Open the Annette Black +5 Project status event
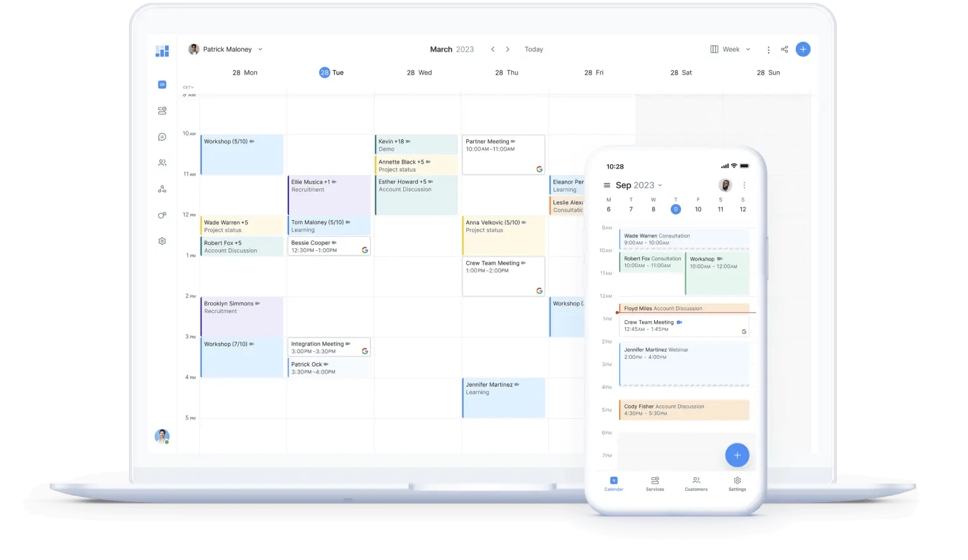 click(416, 165)
